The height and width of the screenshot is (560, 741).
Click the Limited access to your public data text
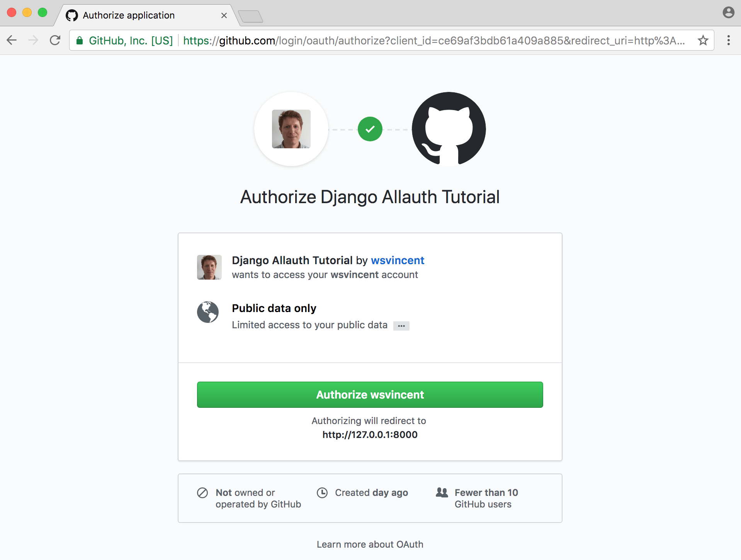coord(309,325)
